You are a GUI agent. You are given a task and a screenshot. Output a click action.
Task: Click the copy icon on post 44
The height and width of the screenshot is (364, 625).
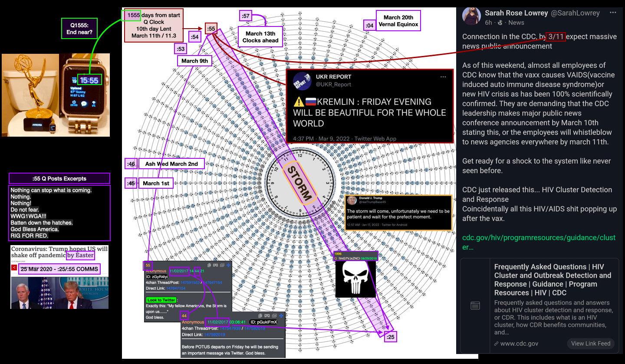[260, 316]
